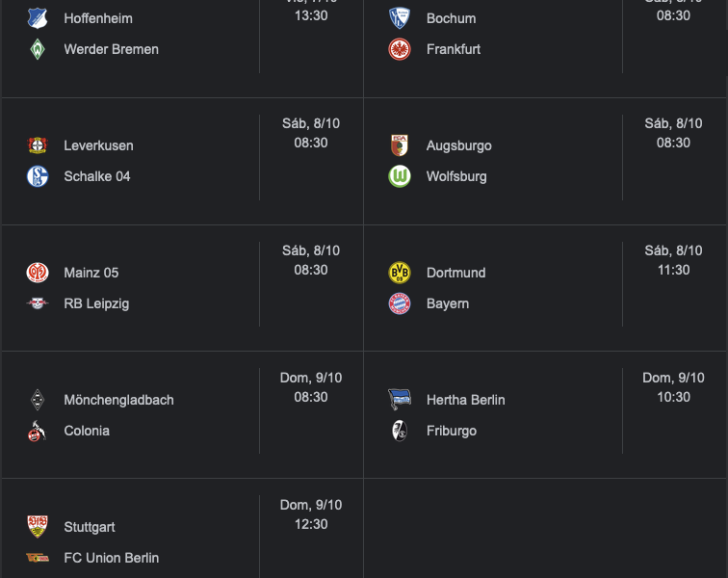The image size is (728, 578).
Task: Click the BVB Dortmund yellow crest
Action: click(x=400, y=273)
